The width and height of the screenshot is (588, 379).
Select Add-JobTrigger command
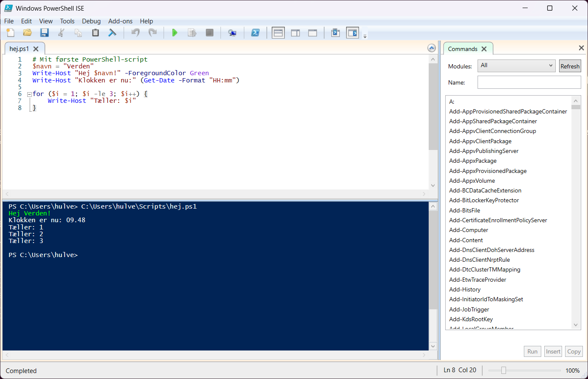pos(469,309)
